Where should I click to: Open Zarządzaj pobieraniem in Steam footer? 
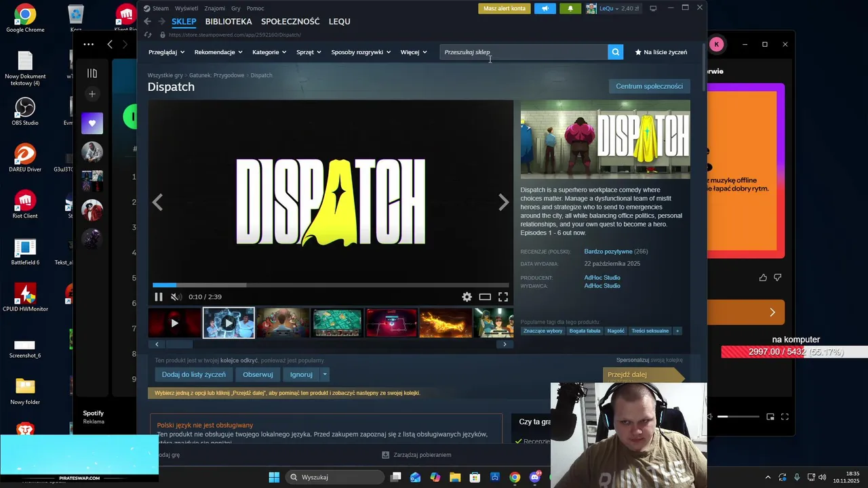tap(416, 455)
